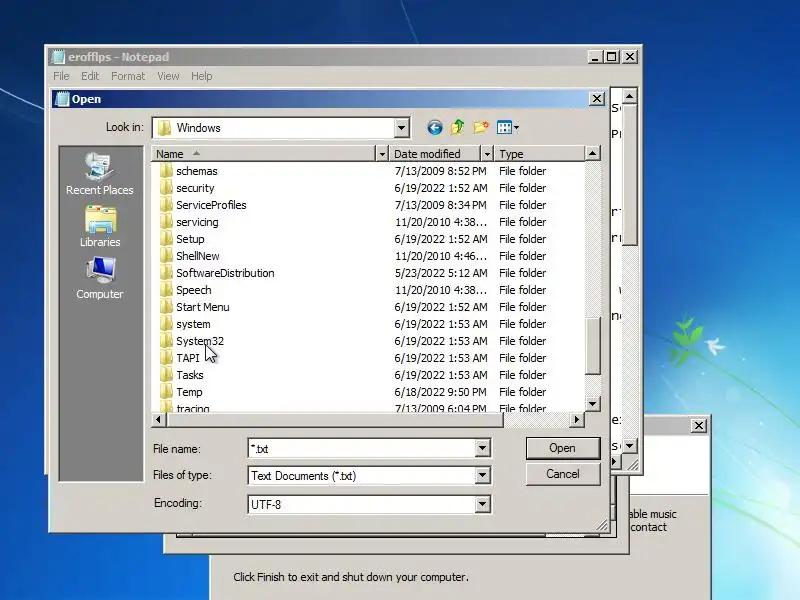Image resolution: width=800 pixels, height=600 pixels.
Task: Click the Open button
Action: click(563, 448)
